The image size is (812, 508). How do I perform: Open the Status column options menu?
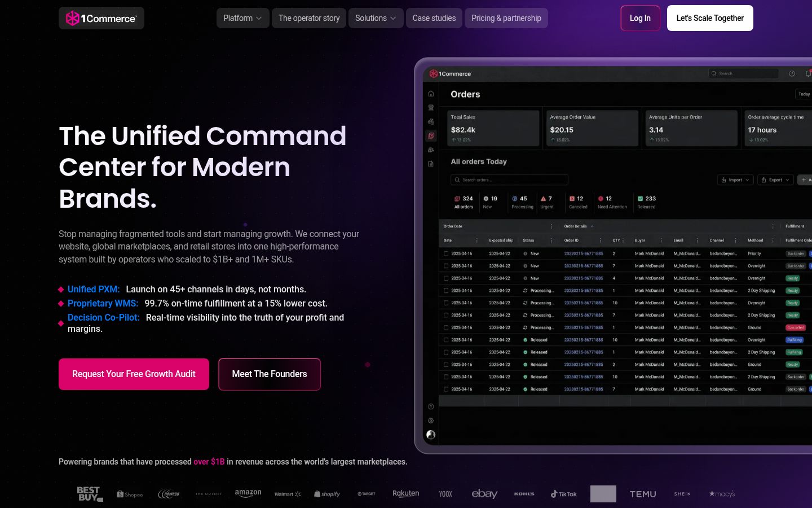[551, 240]
